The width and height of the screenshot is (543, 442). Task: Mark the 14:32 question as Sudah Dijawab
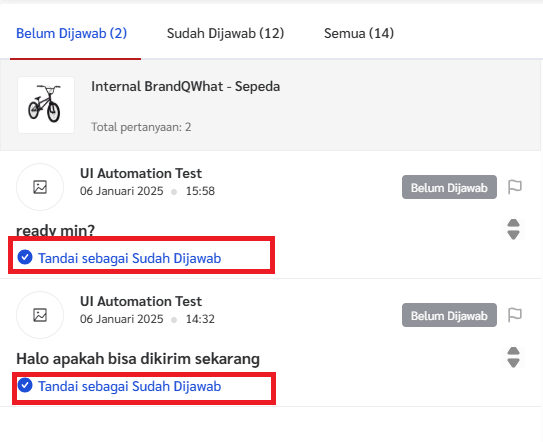point(130,386)
